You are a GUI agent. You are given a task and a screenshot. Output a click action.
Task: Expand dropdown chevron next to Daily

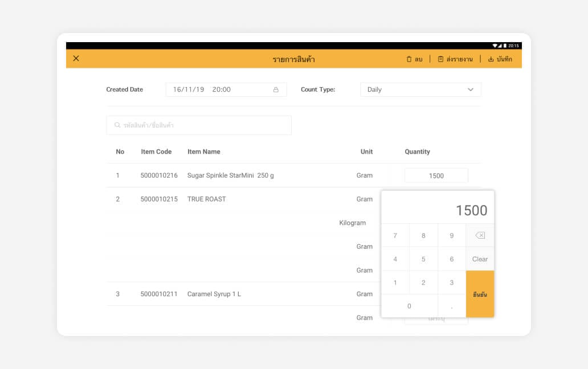tap(471, 90)
